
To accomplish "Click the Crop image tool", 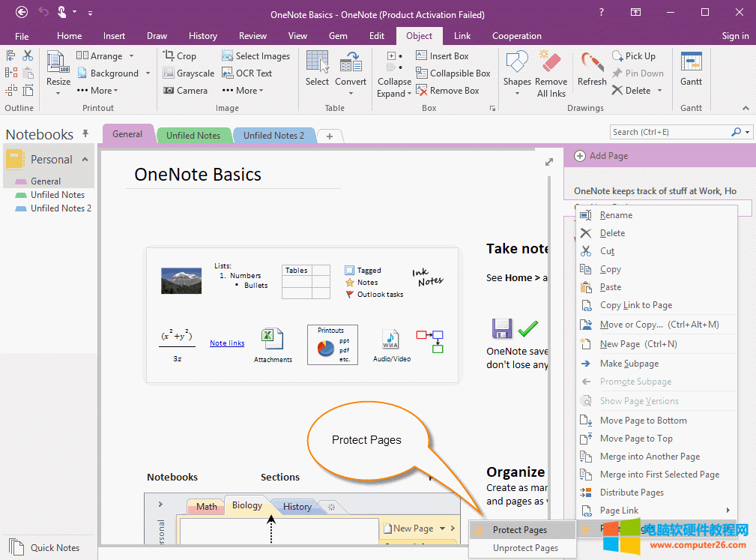I will tap(180, 56).
